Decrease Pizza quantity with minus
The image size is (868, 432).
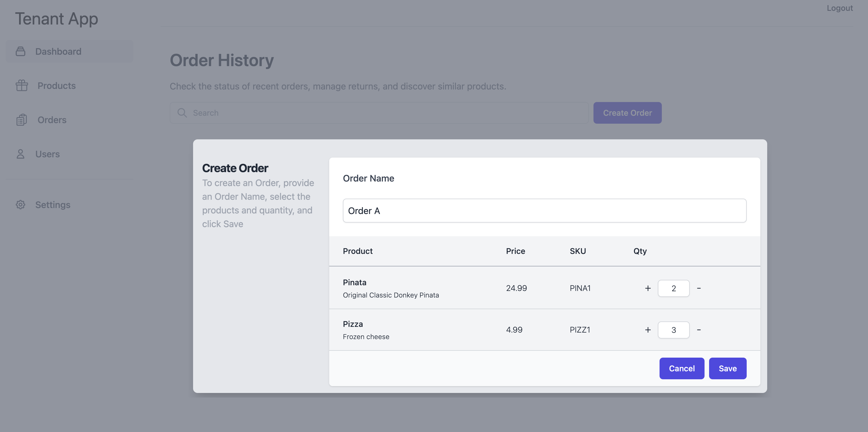pyautogui.click(x=699, y=330)
